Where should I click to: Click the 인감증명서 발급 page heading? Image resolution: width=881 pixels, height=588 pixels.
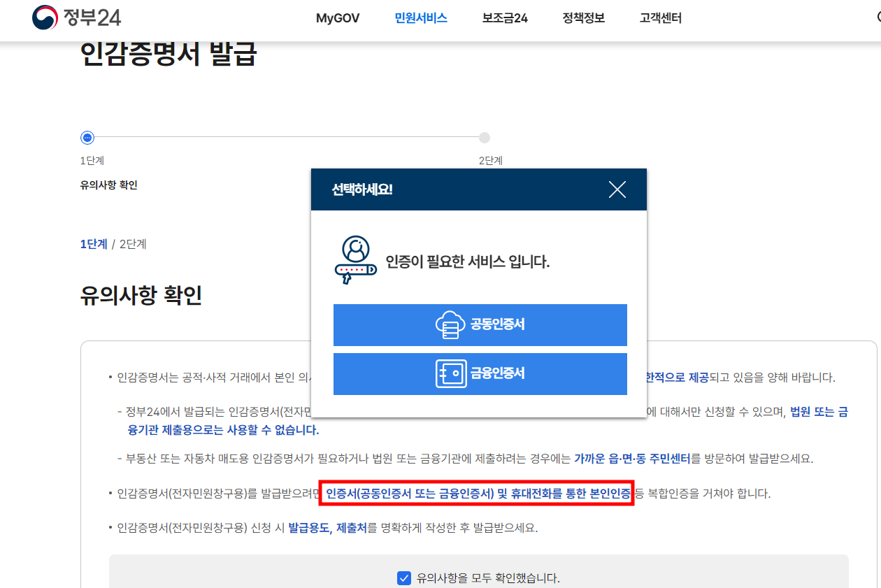(169, 54)
